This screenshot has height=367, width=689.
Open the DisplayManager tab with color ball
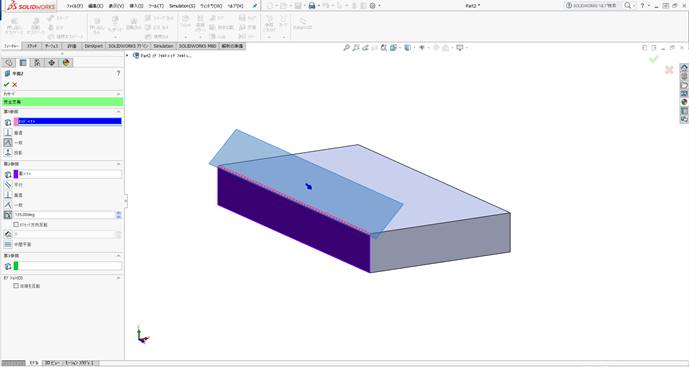66,62
